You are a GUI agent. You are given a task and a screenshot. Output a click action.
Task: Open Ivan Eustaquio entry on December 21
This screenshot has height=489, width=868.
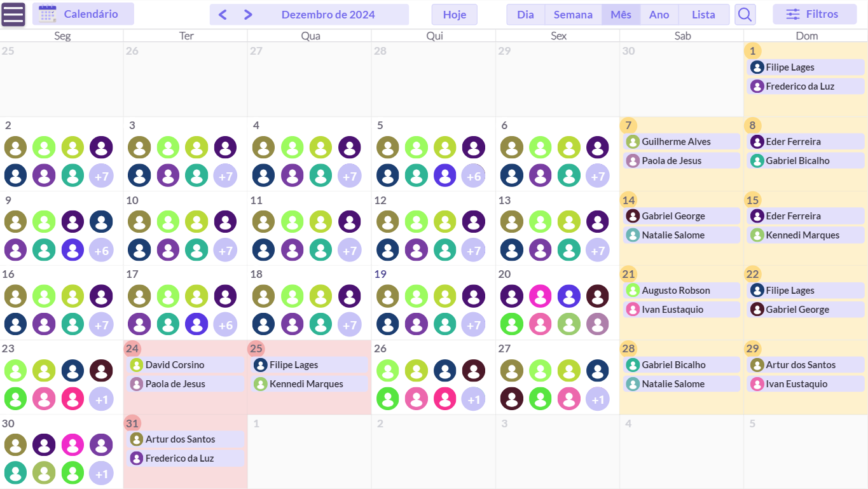click(x=682, y=310)
